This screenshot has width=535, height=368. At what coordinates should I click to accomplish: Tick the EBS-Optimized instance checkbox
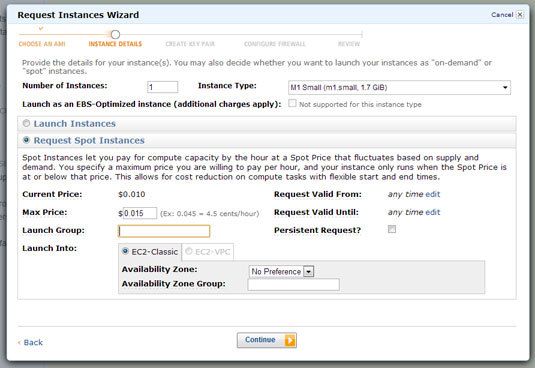point(292,103)
